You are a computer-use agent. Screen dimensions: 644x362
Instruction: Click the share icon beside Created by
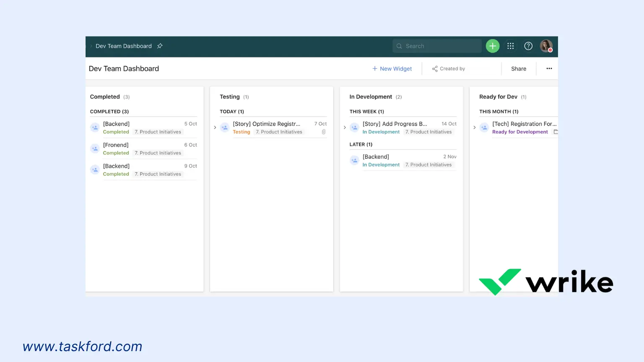point(434,68)
